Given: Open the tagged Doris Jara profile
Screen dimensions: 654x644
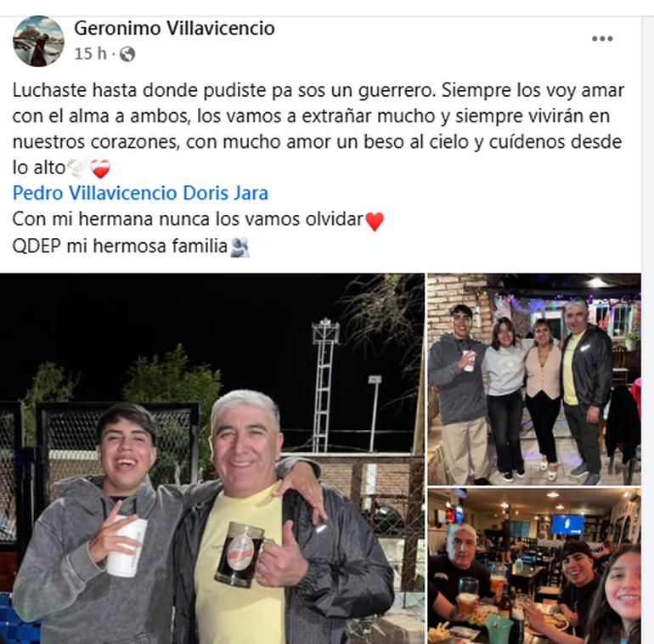Looking at the screenshot, I should pyautogui.click(x=225, y=193).
